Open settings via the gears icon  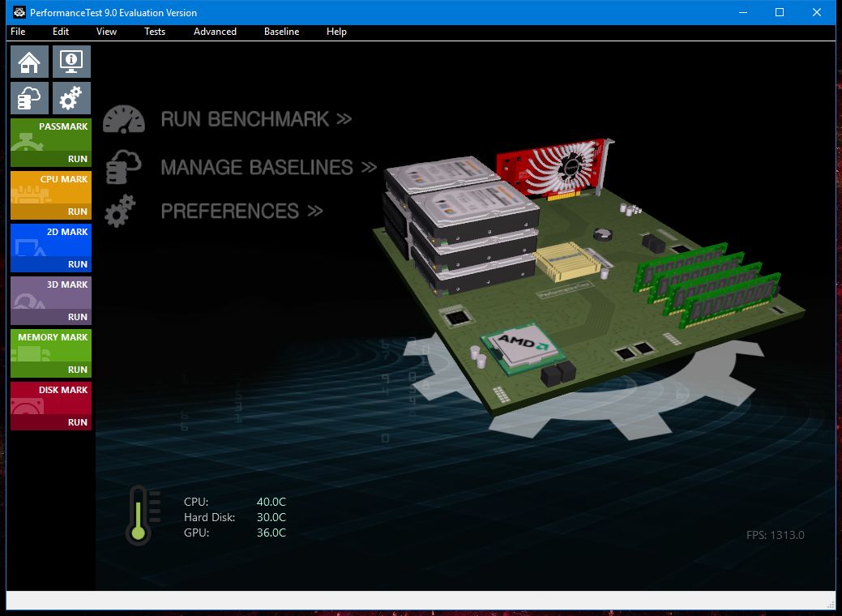[71, 97]
